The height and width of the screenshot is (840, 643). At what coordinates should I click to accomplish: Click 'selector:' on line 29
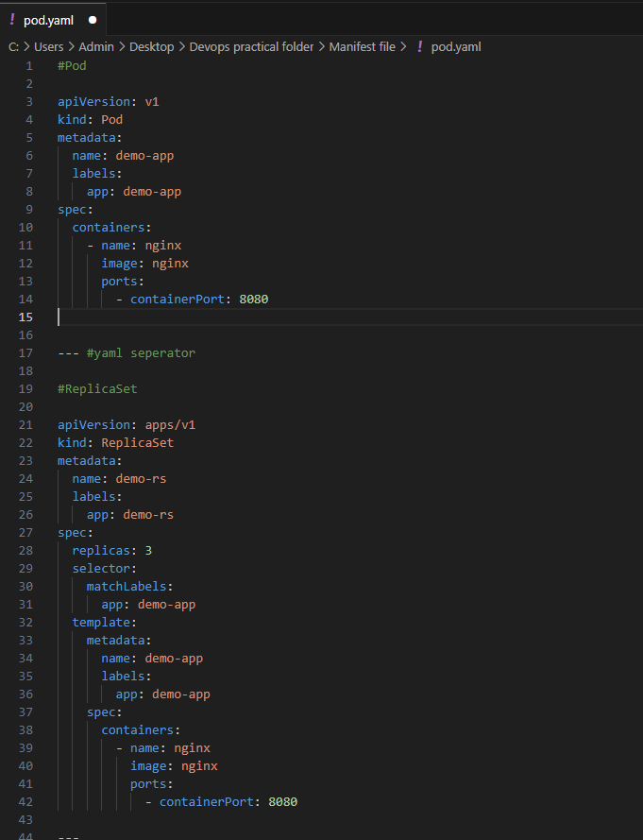[x=105, y=569]
